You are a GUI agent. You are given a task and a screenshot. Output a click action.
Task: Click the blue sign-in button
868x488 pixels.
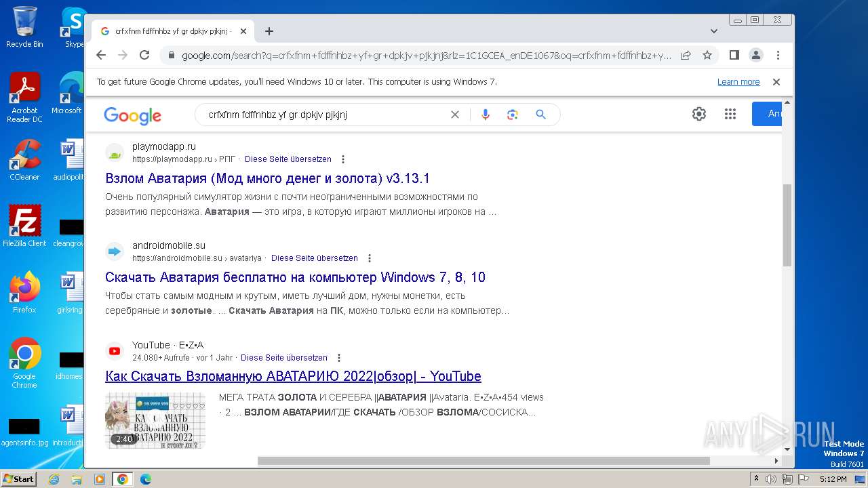click(767, 114)
